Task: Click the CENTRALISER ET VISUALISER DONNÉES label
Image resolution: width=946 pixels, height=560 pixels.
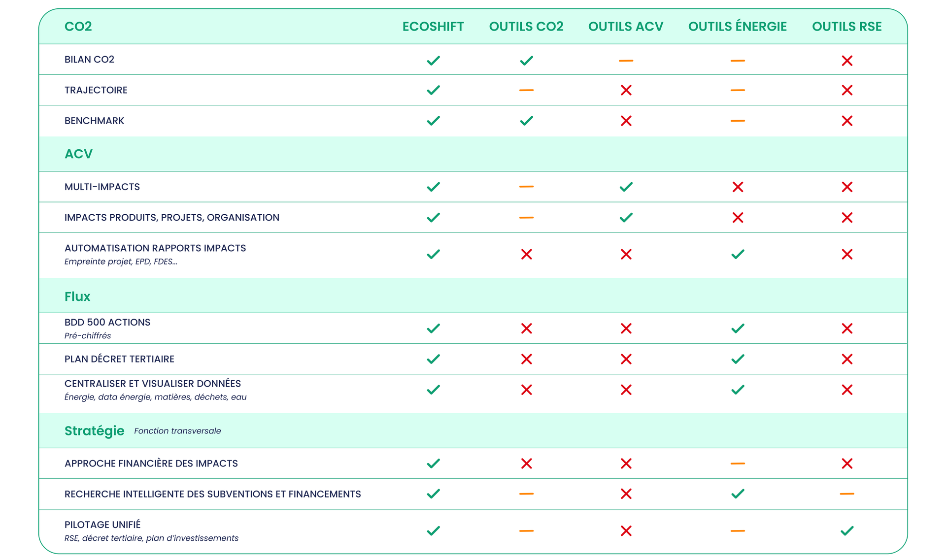Action: pyautogui.click(x=153, y=384)
